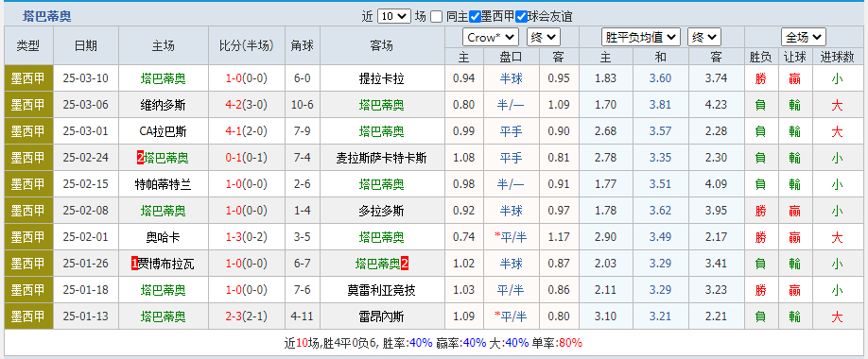This screenshot has height=359, width=868.
Task: Click home odds 3.10 on 25-01-13
Action: click(x=605, y=316)
